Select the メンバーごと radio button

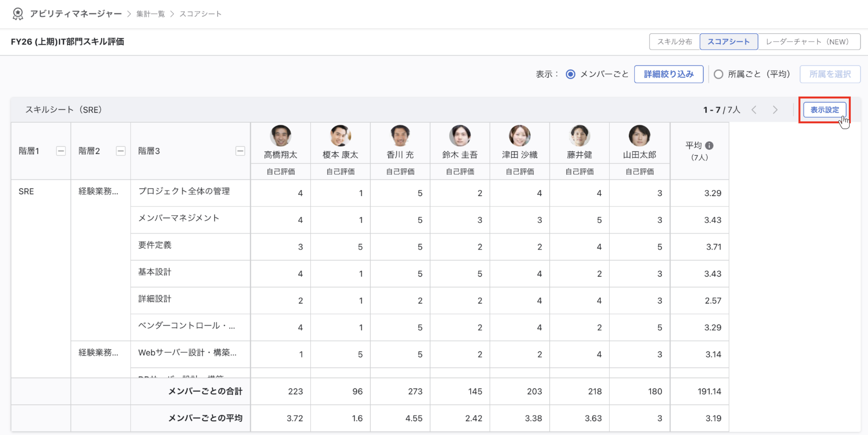(x=570, y=74)
